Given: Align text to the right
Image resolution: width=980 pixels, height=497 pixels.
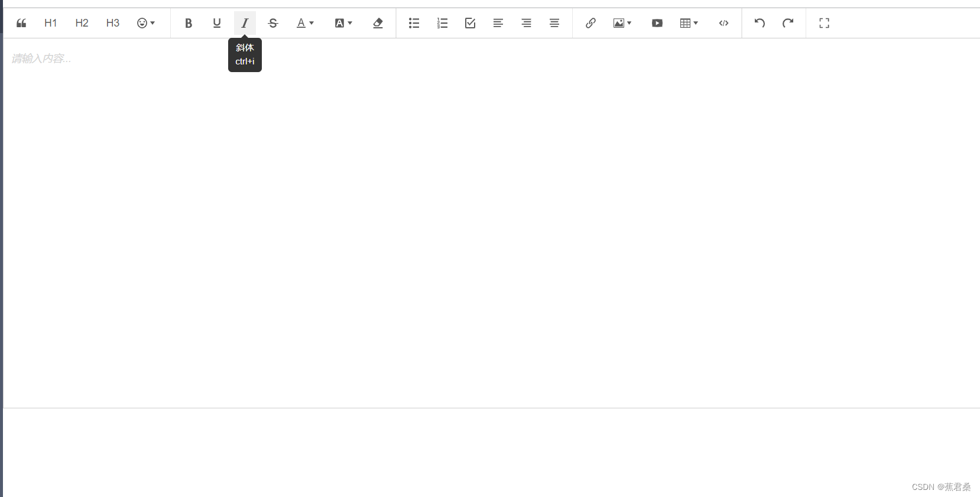Looking at the screenshot, I should 526,23.
